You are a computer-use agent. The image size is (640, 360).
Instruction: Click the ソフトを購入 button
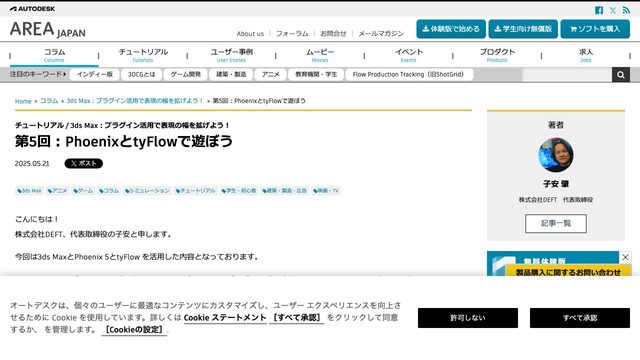point(595,29)
